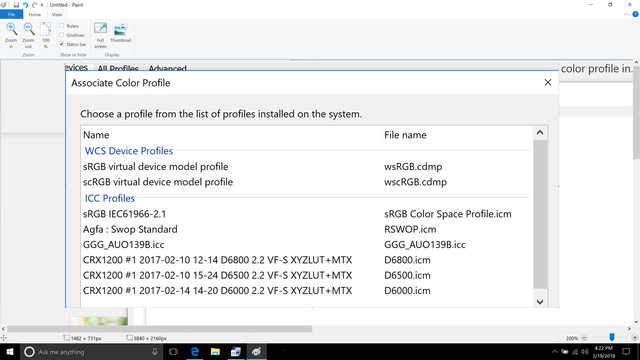Click the volume speaker tray icon

(584, 352)
